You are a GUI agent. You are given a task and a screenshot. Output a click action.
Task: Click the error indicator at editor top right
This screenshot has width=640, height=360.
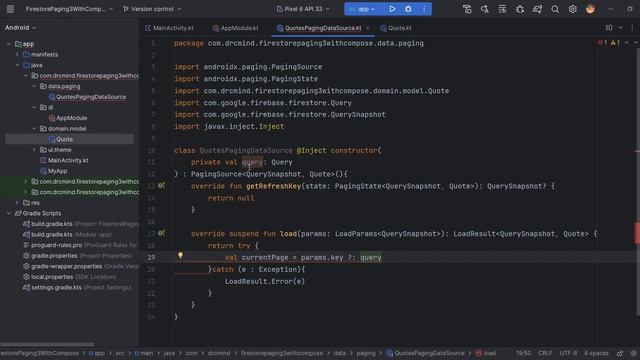coord(602,43)
